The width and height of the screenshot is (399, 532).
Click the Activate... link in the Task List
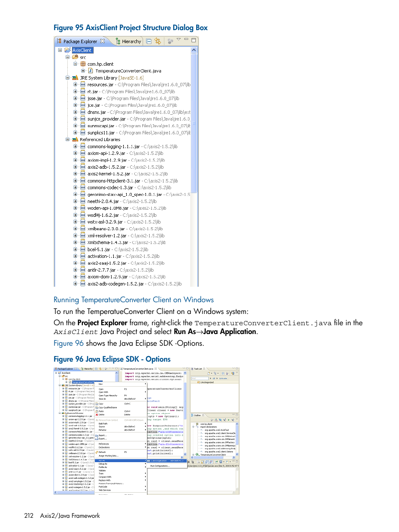pyautogui.click(x=224, y=378)
